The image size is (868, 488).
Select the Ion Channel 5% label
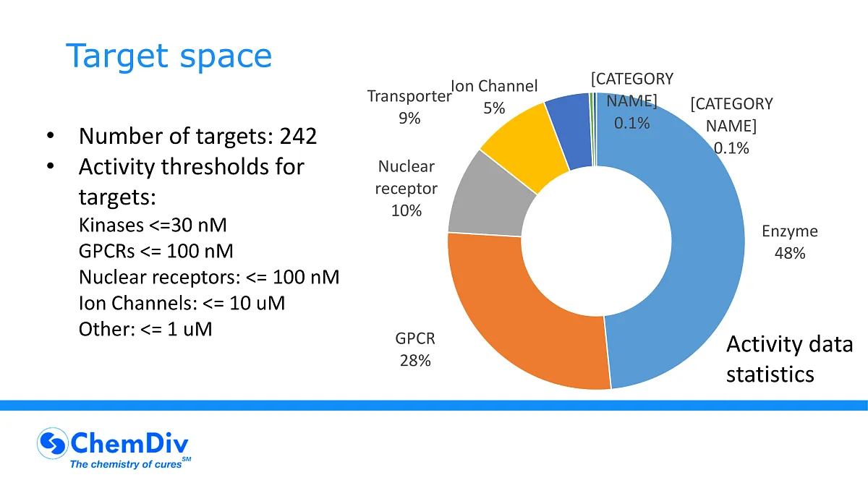pos(494,97)
